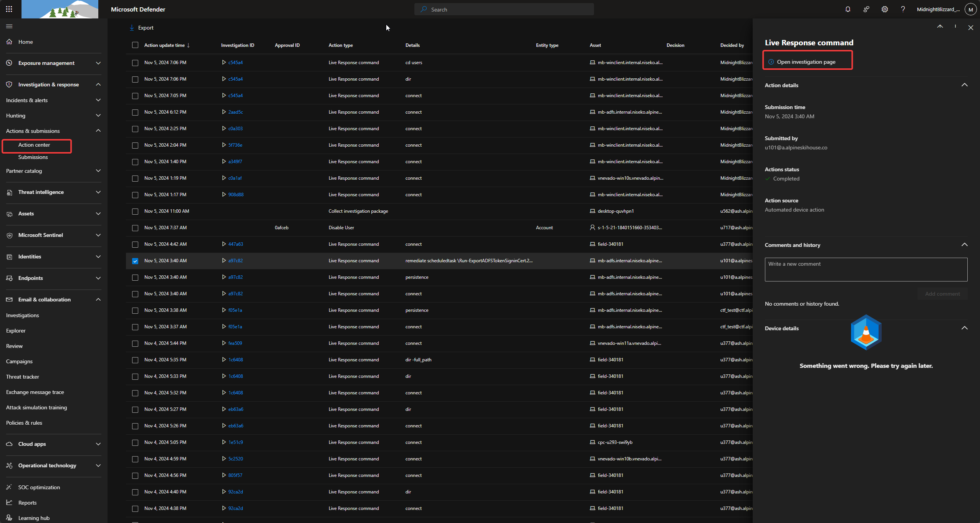Check the checkbox on the Disable User row

tap(135, 228)
